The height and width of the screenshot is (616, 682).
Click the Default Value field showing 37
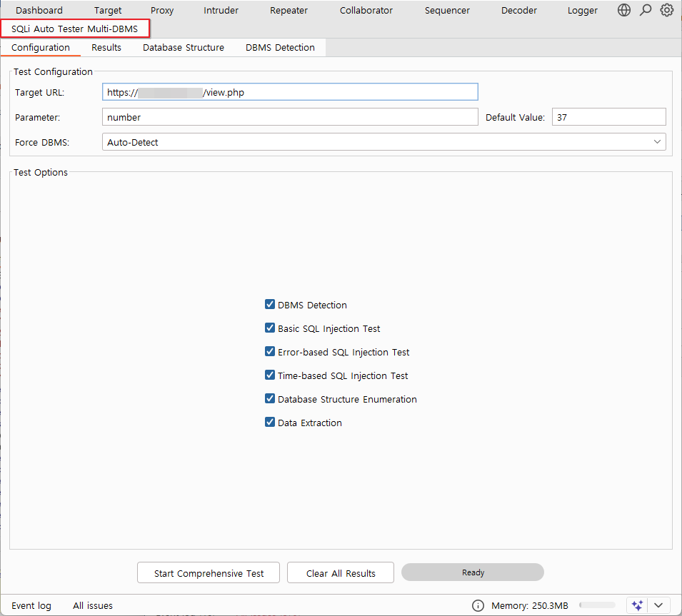tap(609, 117)
